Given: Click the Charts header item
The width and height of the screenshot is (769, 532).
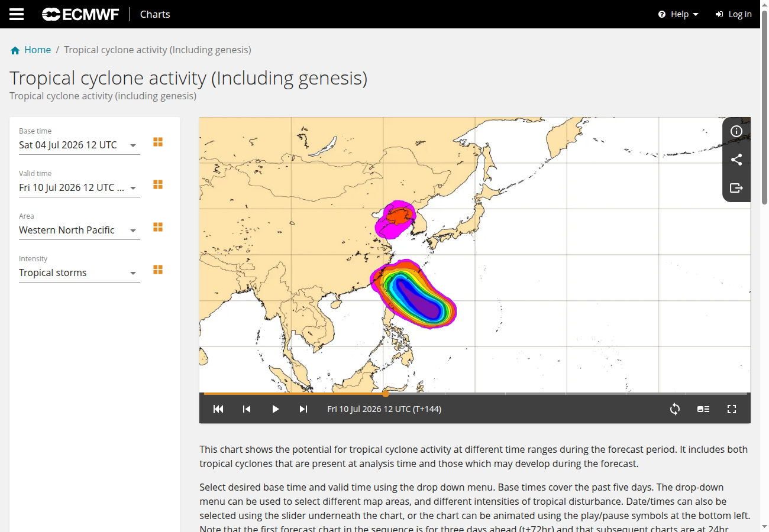Looking at the screenshot, I should click(155, 14).
